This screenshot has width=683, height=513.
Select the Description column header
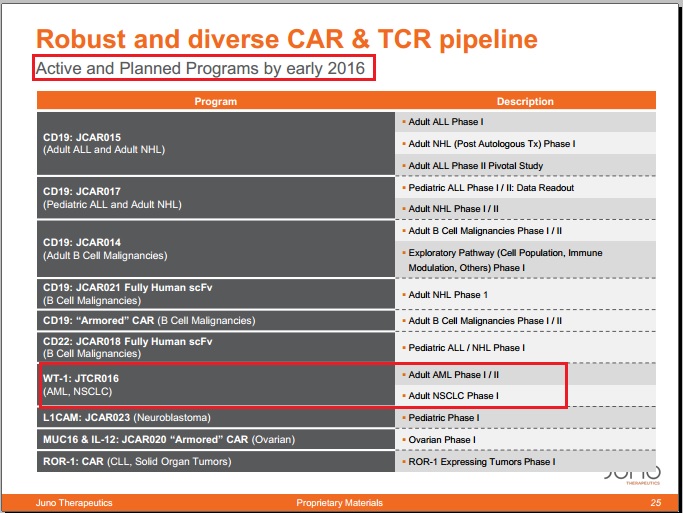click(x=525, y=101)
